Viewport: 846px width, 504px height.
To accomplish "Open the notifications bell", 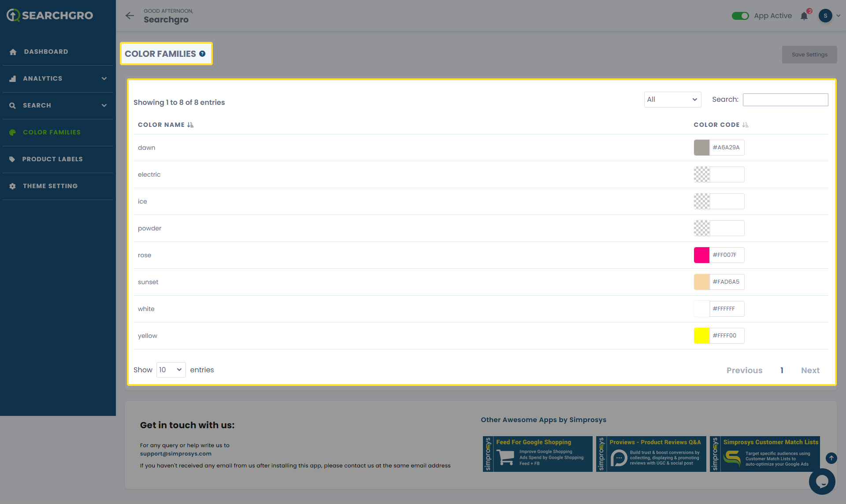I will point(804,16).
